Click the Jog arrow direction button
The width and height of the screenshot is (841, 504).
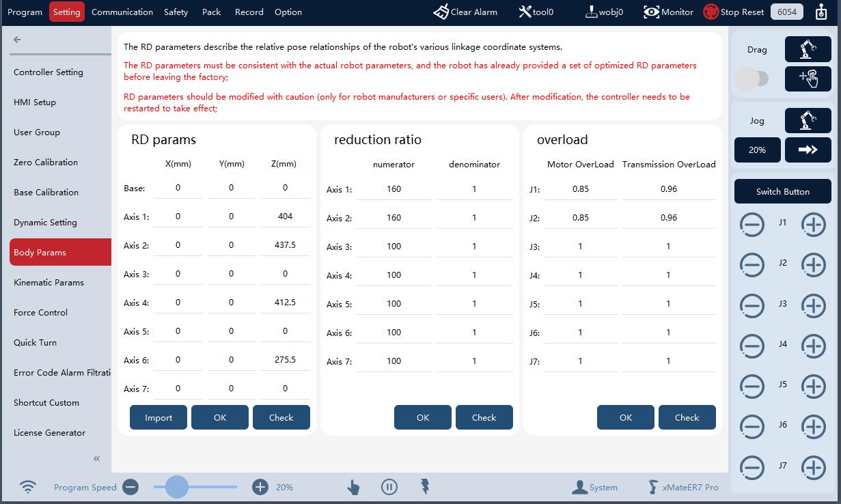coord(808,150)
